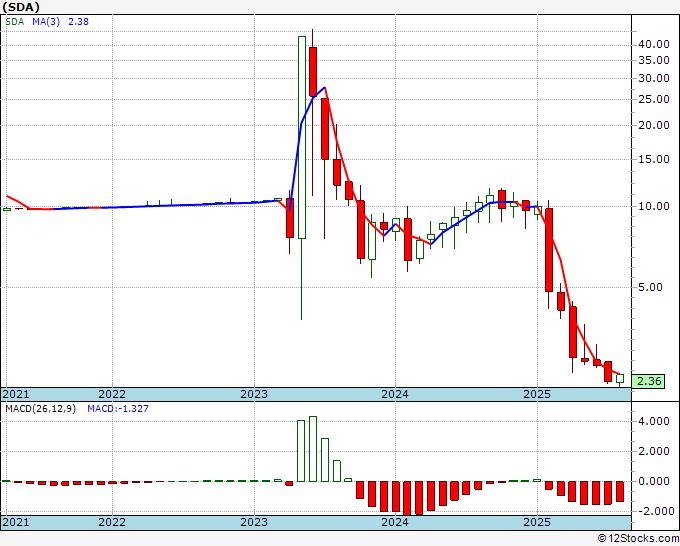Click the 2.38 moving average value
This screenshot has width=680, height=546.
point(78,22)
